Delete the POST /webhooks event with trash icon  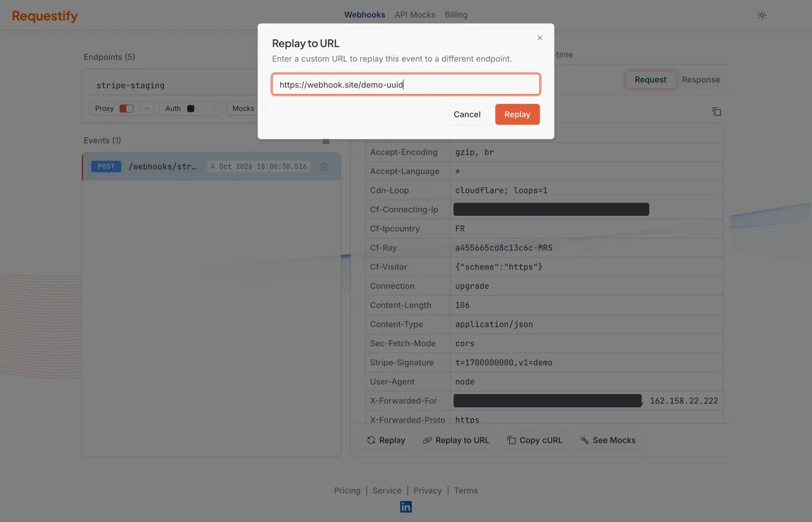click(324, 167)
